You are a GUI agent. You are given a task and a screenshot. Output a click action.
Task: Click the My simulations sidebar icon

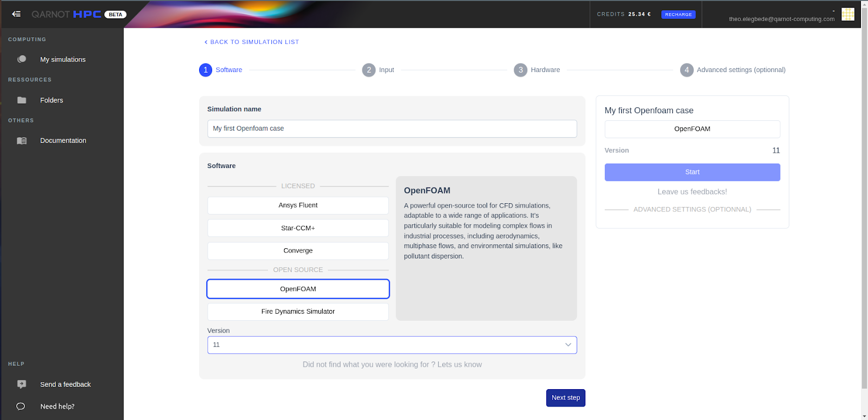22,59
